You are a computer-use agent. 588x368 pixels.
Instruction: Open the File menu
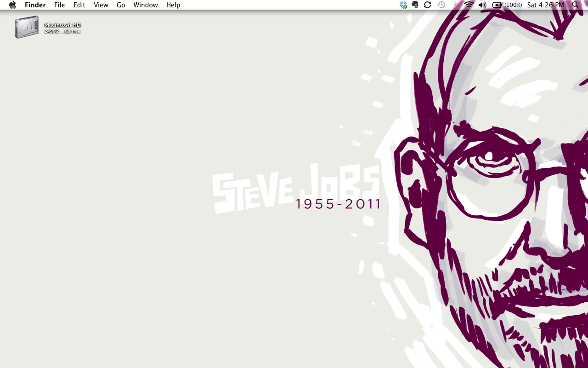point(59,5)
